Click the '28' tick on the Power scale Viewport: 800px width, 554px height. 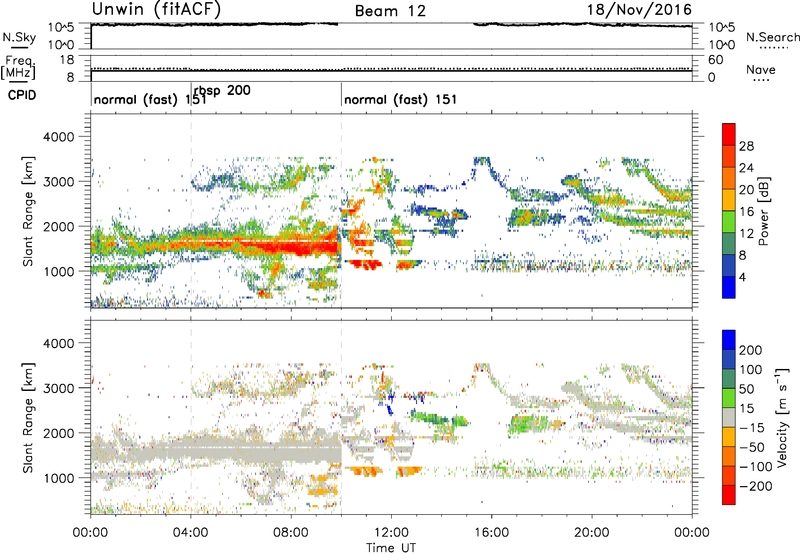[x=746, y=146]
